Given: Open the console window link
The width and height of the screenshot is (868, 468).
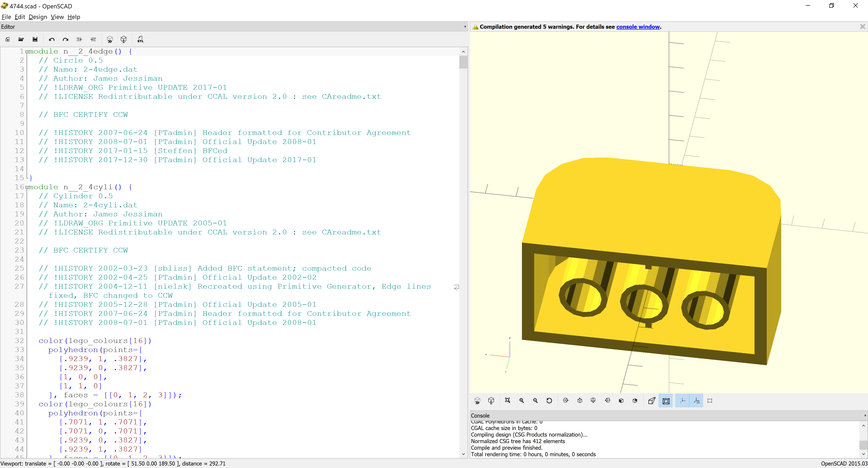Looking at the screenshot, I should click(637, 27).
